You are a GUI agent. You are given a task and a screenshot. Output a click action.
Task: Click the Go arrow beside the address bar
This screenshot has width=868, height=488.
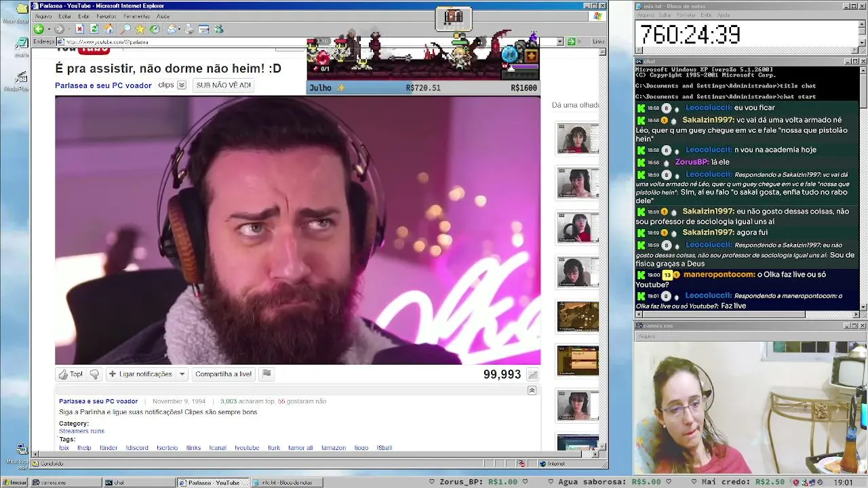coord(571,41)
